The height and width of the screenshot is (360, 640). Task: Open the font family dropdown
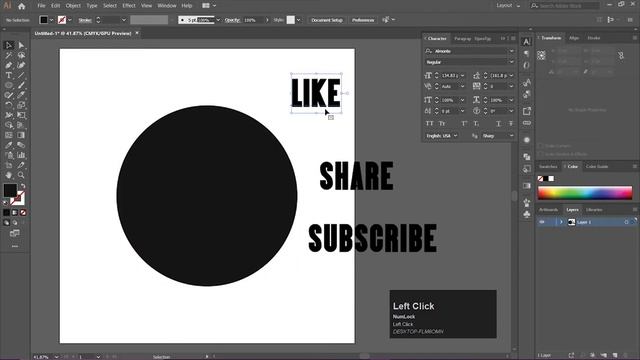coord(511,51)
